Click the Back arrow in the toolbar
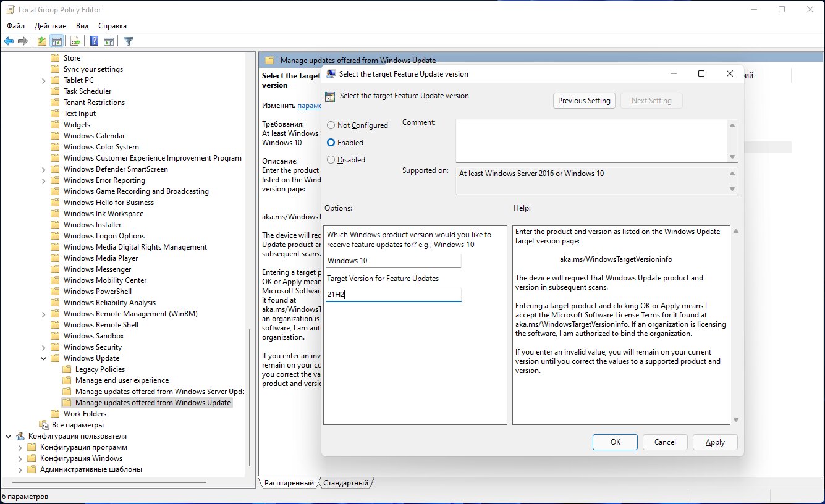 tap(9, 41)
